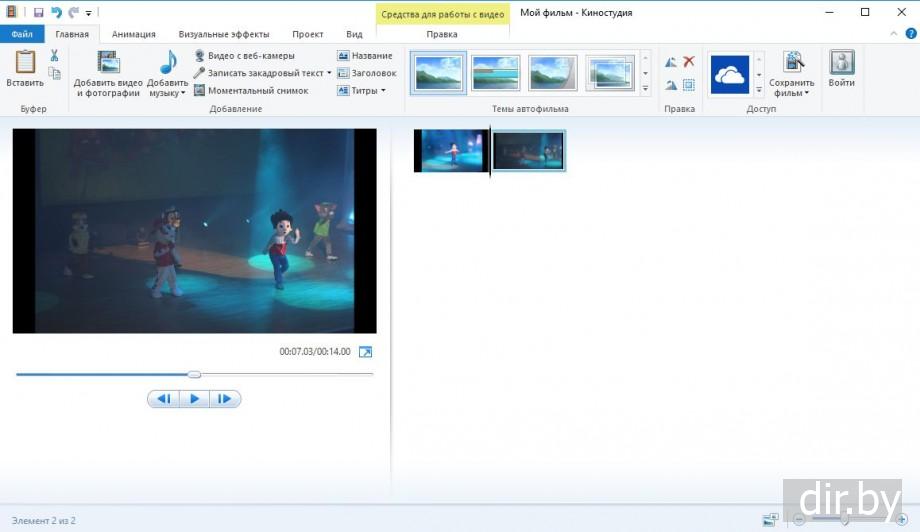Step to the next frame

pyautogui.click(x=225, y=399)
